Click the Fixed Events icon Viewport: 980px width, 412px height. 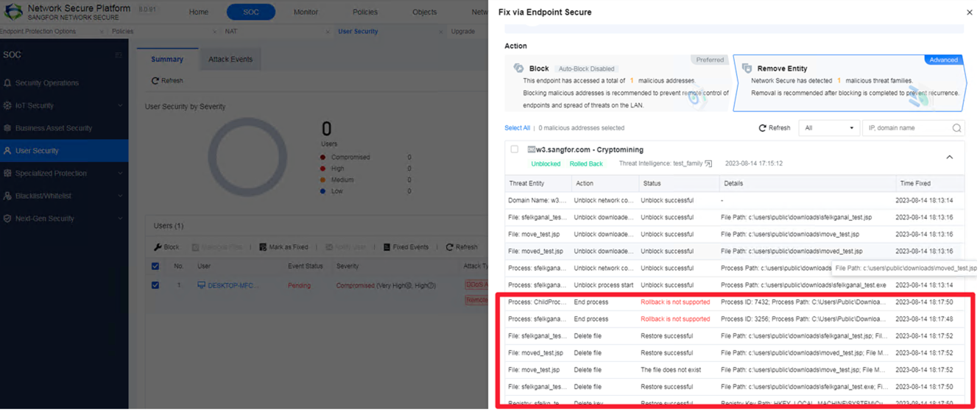pos(387,247)
